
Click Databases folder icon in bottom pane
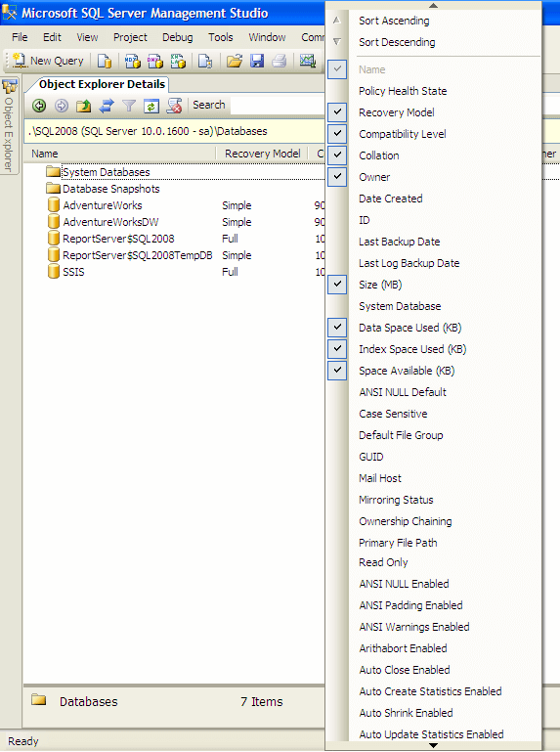click(39, 700)
